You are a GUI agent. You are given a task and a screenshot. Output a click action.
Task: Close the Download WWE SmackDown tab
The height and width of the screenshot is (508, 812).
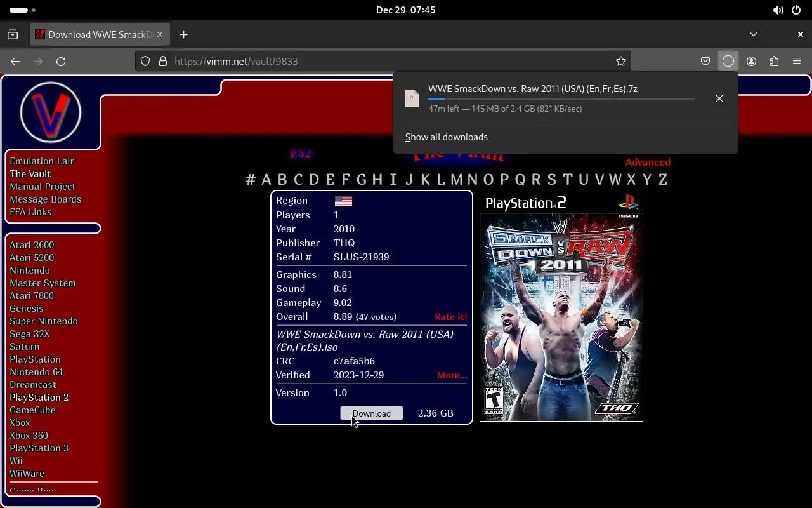pyautogui.click(x=160, y=34)
